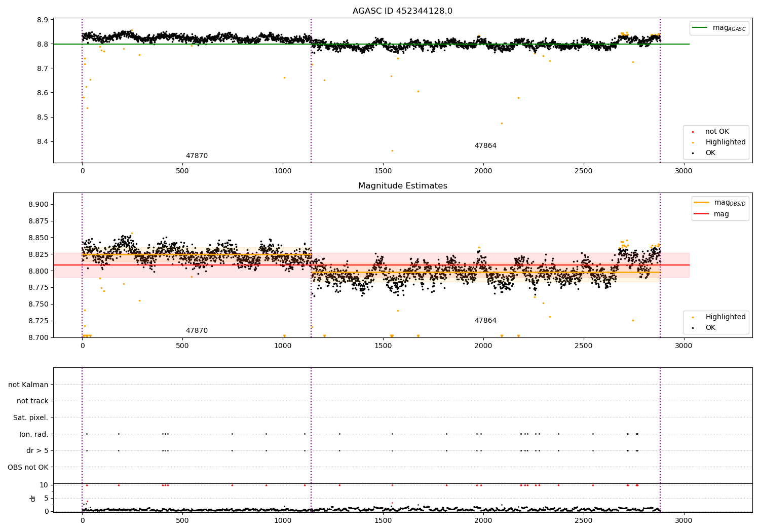Screen dimensions: 760x532
Task: Click the green mag AGASC legend line
Action: pyautogui.click(x=700, y=28)
